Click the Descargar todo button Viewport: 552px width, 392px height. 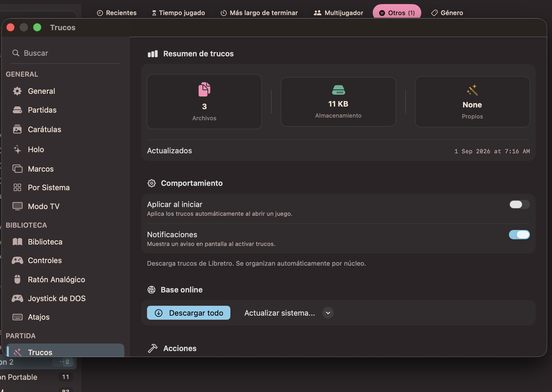189,313
